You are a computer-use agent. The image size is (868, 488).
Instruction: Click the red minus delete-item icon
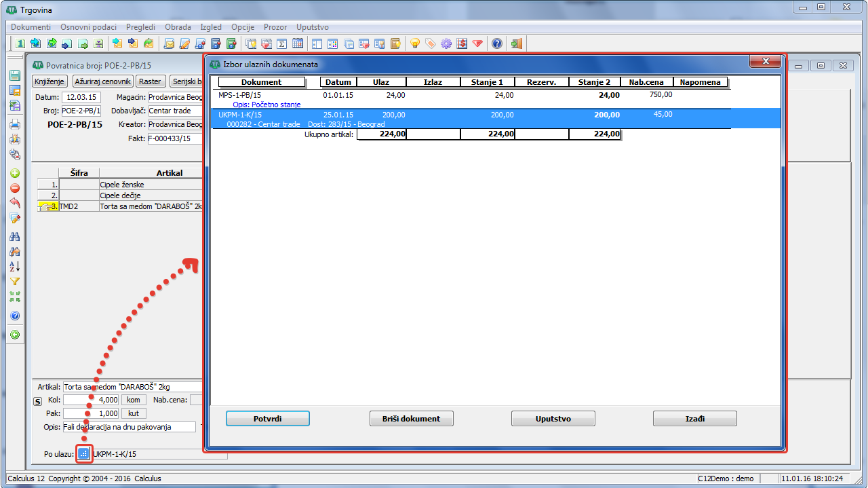[x=14, y=188]
